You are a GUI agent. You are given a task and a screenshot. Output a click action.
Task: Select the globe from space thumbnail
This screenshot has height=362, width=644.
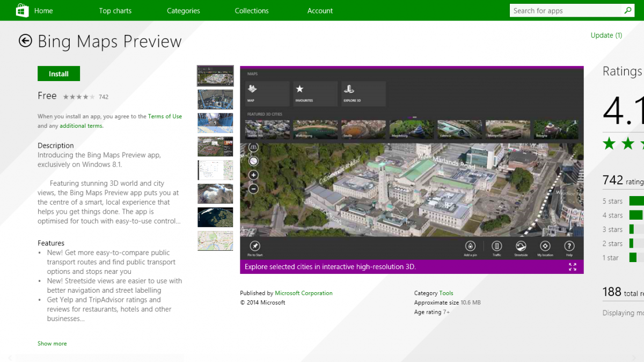215,218
